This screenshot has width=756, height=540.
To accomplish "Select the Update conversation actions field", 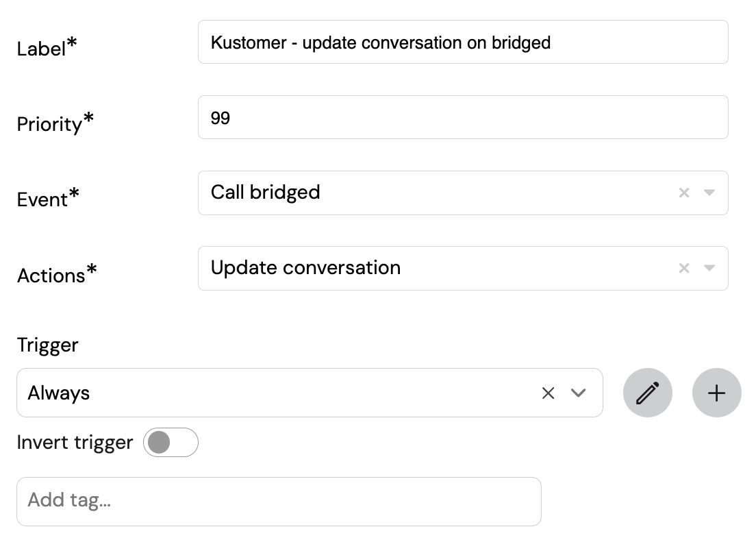I will (x=463, y=268).
